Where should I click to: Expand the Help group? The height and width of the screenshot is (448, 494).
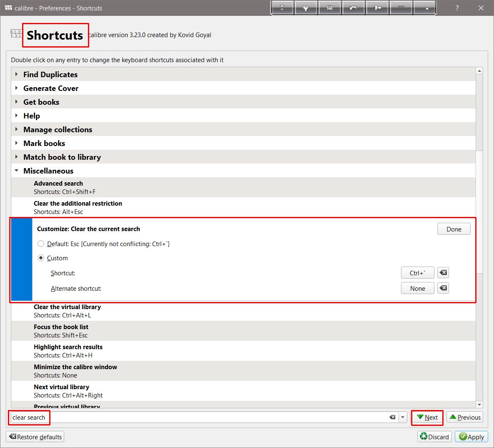tap(16, 116)
